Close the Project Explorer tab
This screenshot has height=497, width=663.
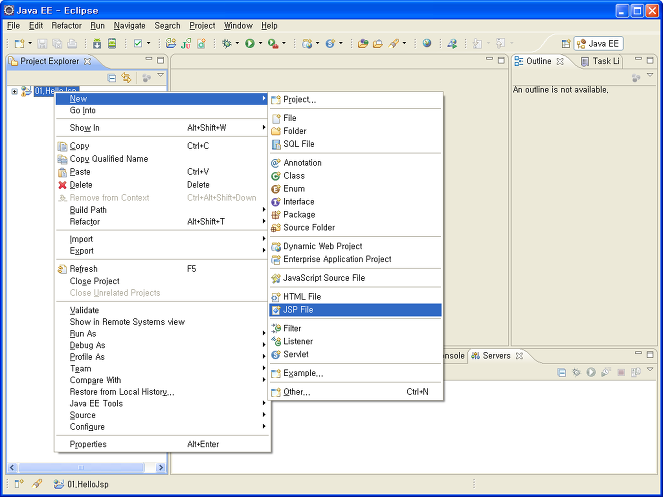coord(88,61)
